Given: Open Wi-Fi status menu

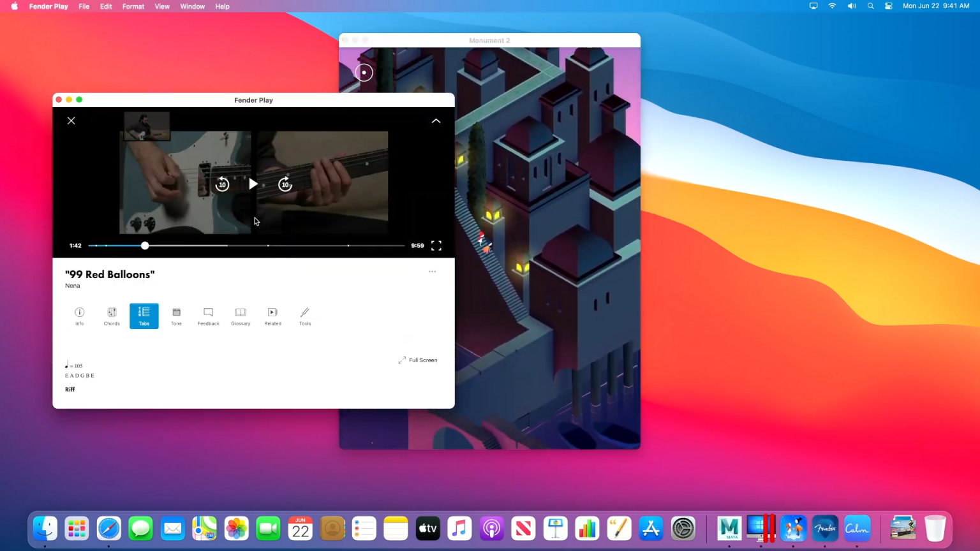Looking at the screenshot, I should pos(832,6).
